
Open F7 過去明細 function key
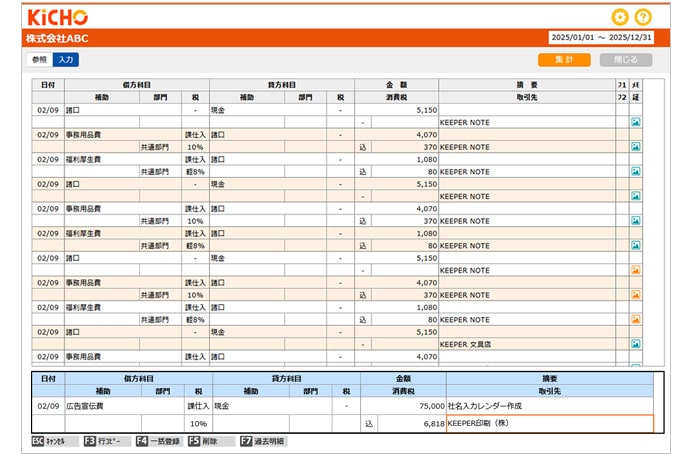tap(262, 441)
